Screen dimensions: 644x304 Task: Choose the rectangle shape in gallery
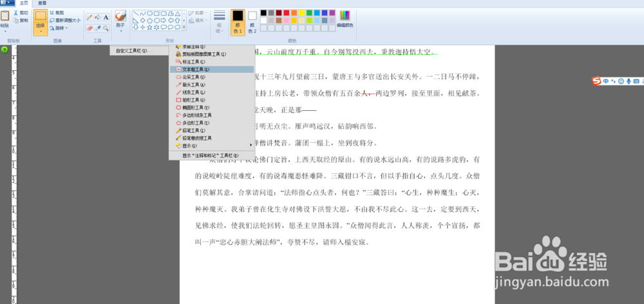pos(156,13)
